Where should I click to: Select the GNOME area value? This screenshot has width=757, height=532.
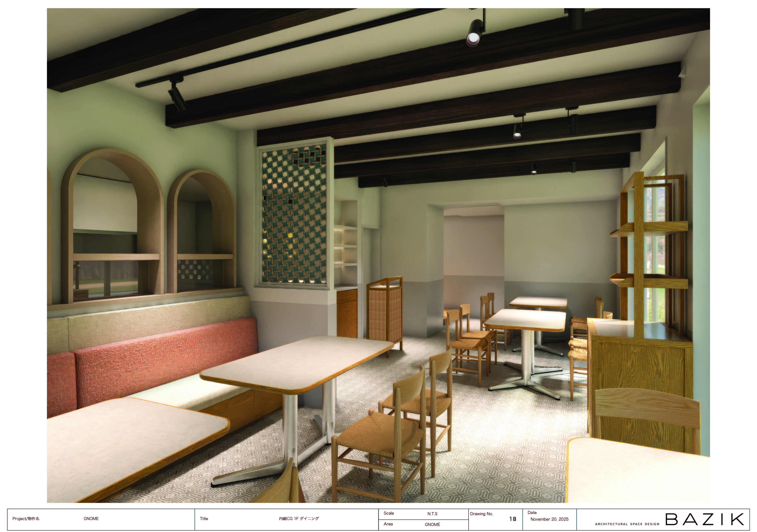tap(432, 524)
